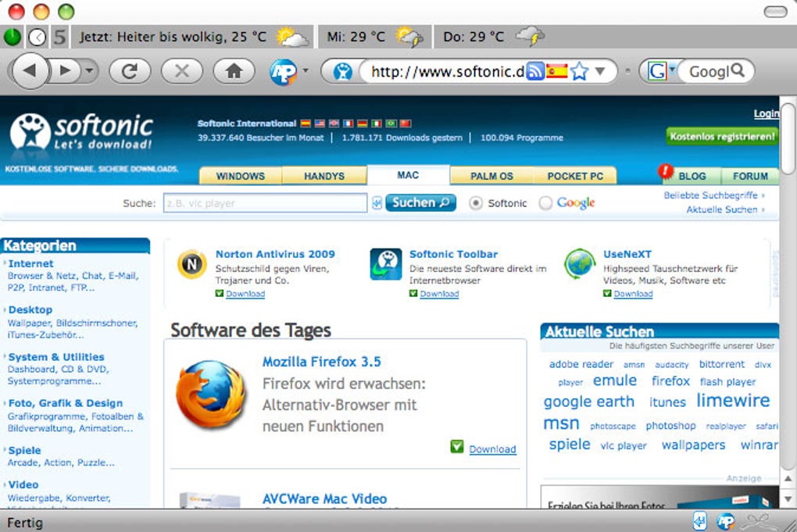797x532 pixels.
Task: Click the Softonic logo in page header
Action: tap(81, 131)
